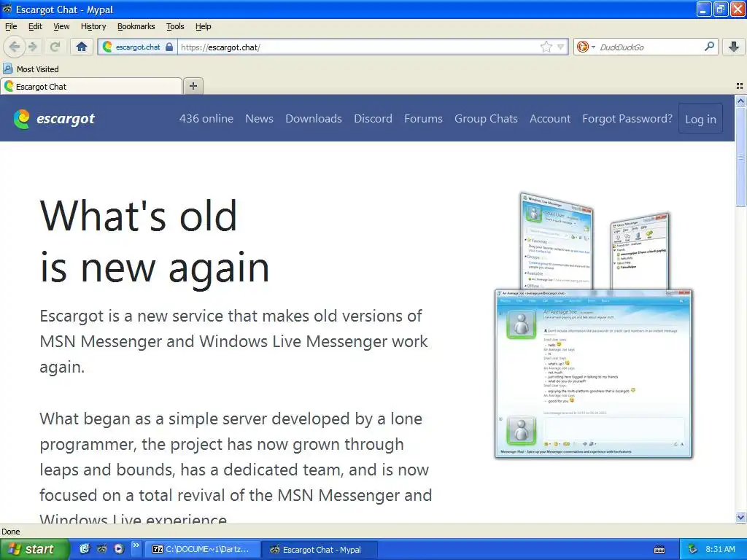Viewport: 747px width, 560px height.
Task: Open a new tab with the plus button
Action: [193, 86]
